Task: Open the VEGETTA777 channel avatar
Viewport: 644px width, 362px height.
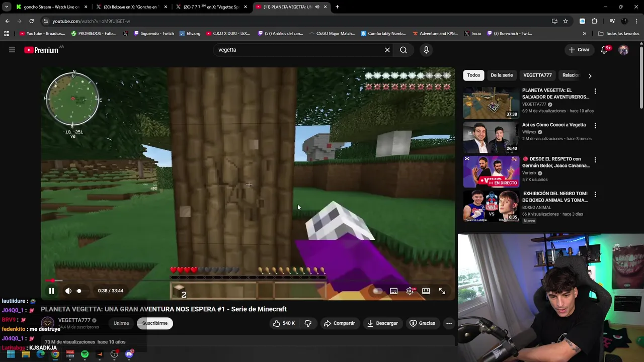Action: [x=48, y=323]
